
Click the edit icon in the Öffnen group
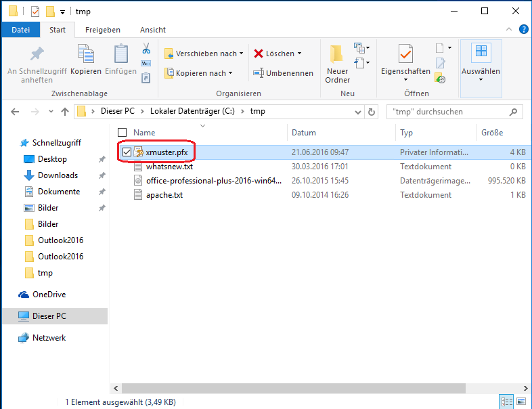(x=441, y=63)
